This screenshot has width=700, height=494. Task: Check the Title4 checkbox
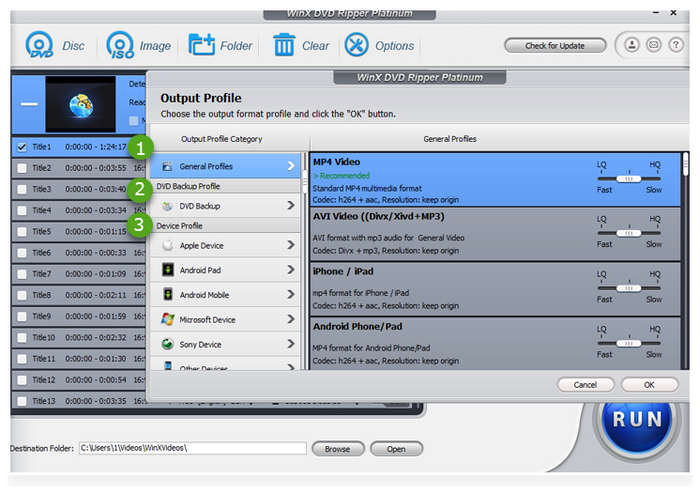21,210
